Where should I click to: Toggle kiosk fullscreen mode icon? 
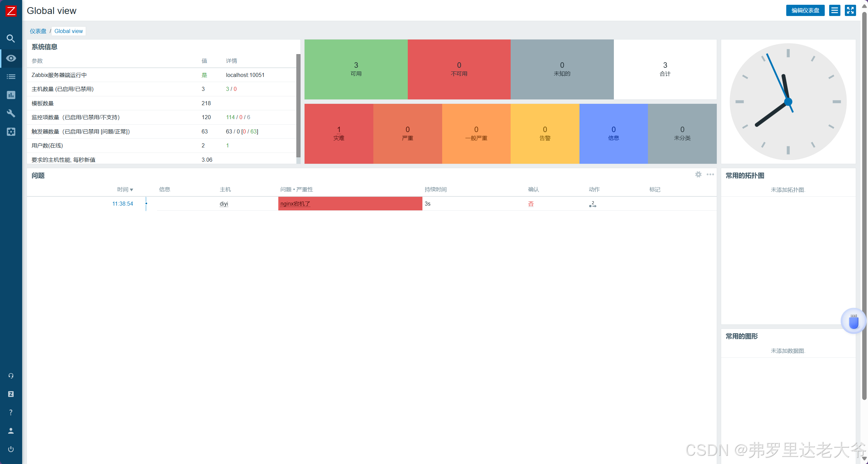pos(850,11)
